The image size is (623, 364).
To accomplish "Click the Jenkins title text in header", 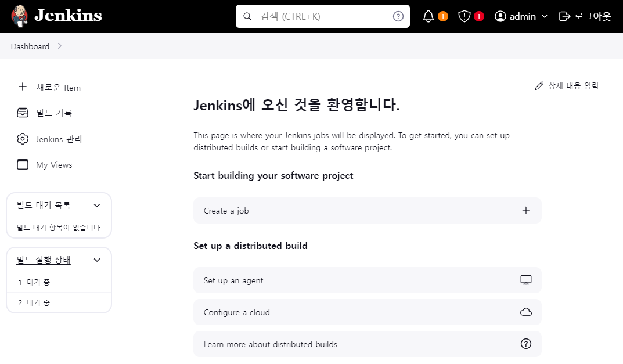I will click(x=68, y=16).
